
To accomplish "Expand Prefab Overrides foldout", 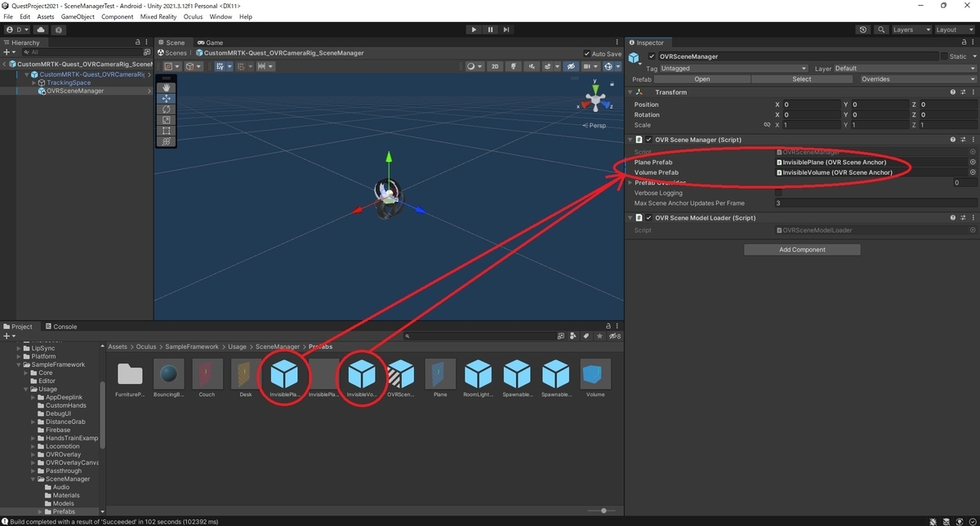I will click(630, 183).
